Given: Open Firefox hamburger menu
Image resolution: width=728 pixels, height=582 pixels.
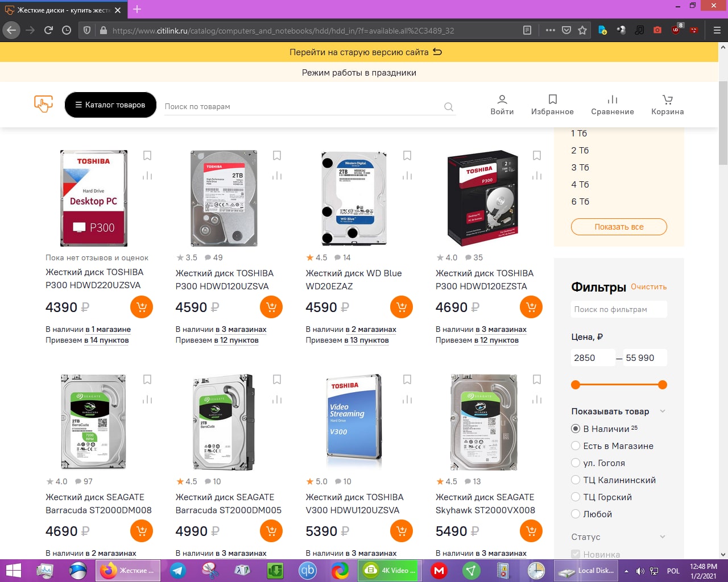Looking at the screenshot, I should (x=717, y=30).
